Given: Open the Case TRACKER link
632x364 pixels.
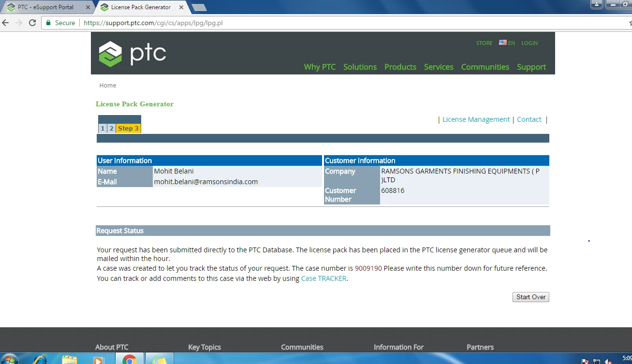Looking at the screenshot, I should (x=323, y=278).
